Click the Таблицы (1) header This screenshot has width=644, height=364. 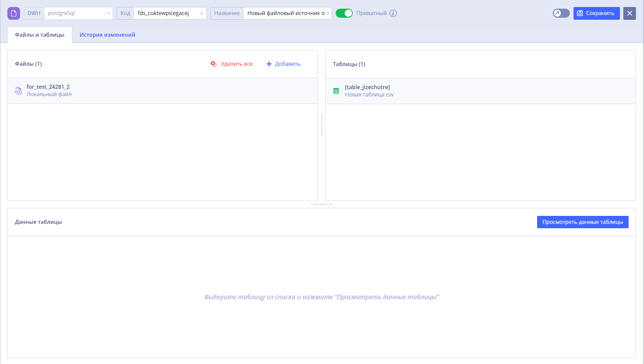[x=349, y=64]
